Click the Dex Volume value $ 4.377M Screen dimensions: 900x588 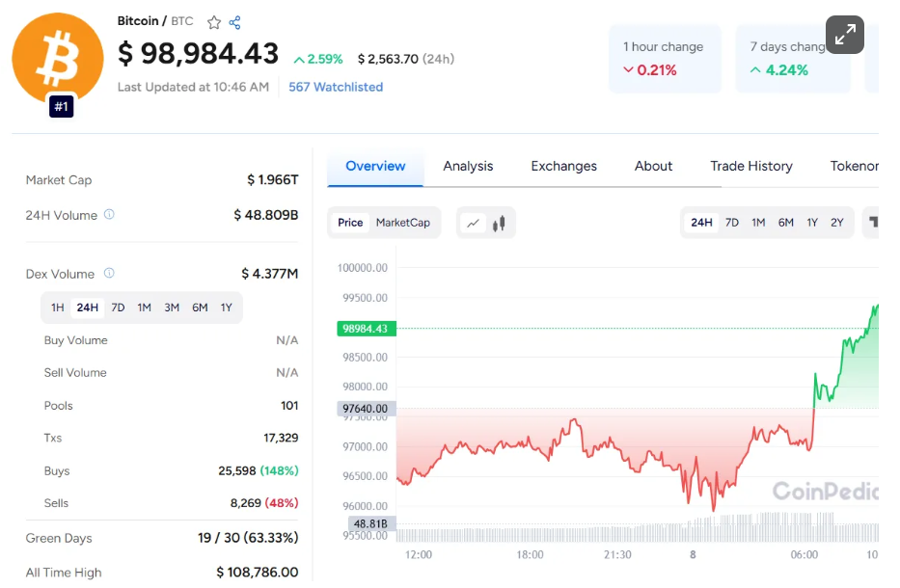[270, 274]
